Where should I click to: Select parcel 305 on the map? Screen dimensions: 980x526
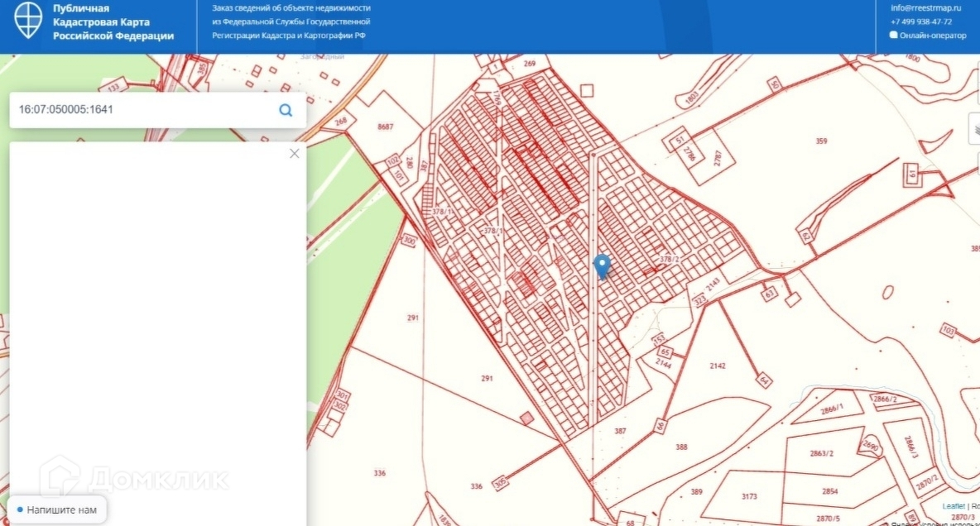pyautogui.click(x=500, y=483)
